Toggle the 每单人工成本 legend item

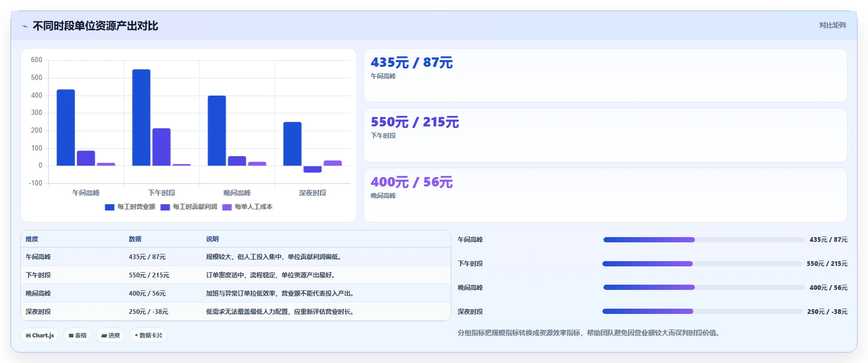coord(247,207)
